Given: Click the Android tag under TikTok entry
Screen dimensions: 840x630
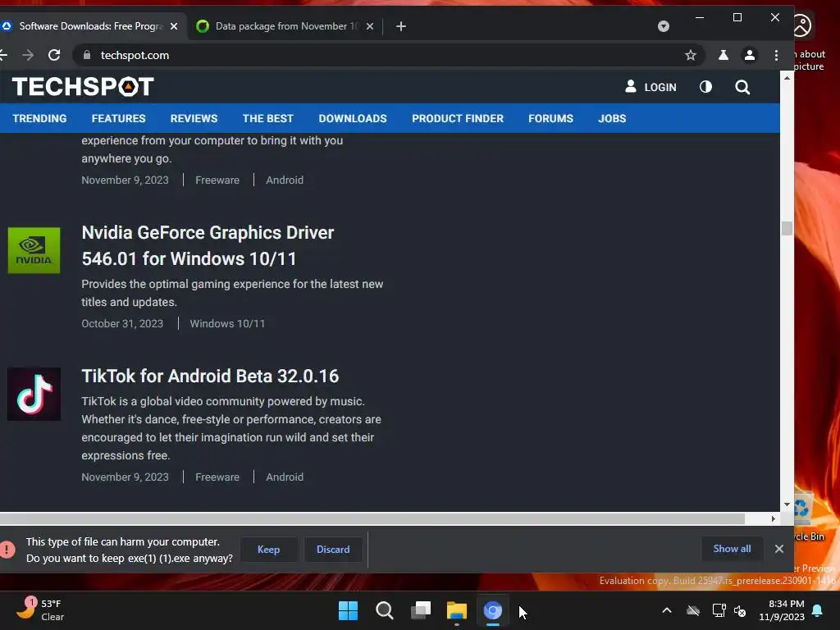Looking at the screenshot, I should point(285,477).
